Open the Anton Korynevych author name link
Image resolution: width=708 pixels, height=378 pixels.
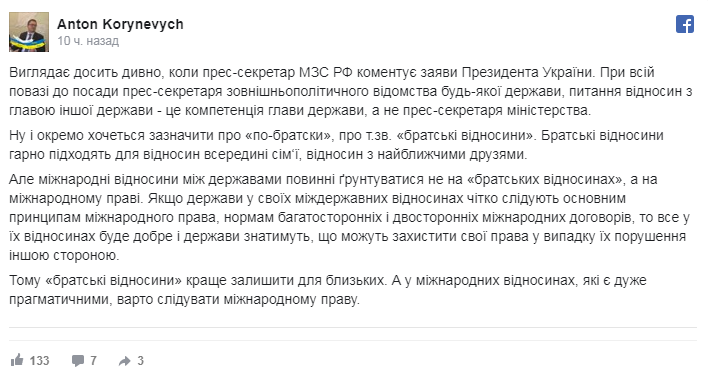pos(120,24)
